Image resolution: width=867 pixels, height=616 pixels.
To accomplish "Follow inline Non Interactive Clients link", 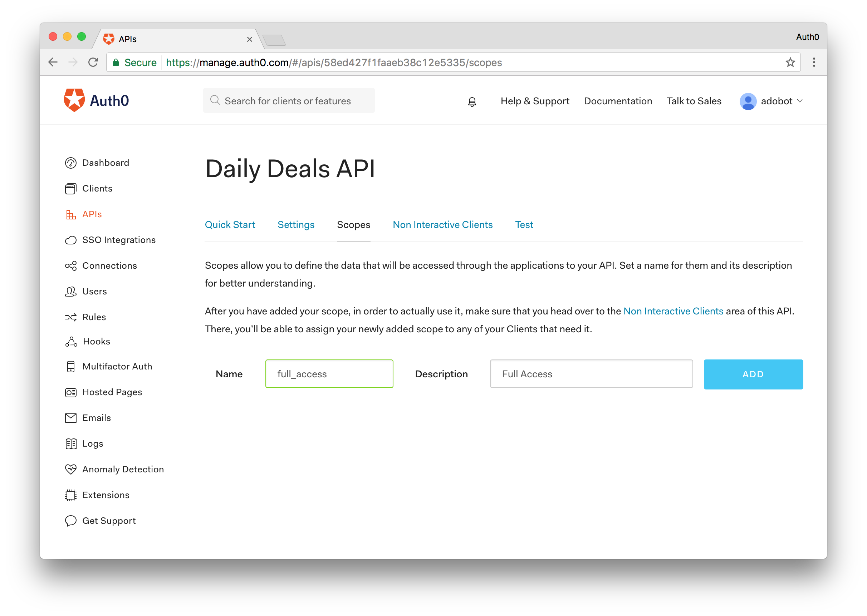I will pos(673,311).
